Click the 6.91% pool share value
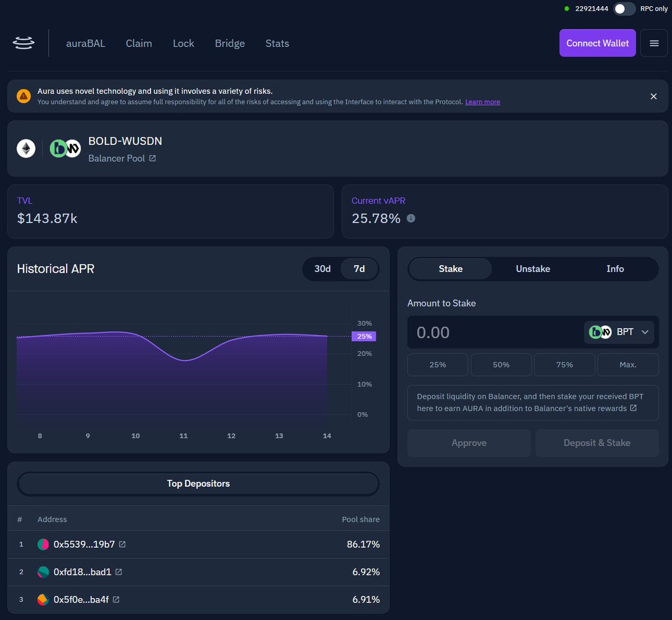This screenshot has width=672, height=620. click(x=366, y=599)
